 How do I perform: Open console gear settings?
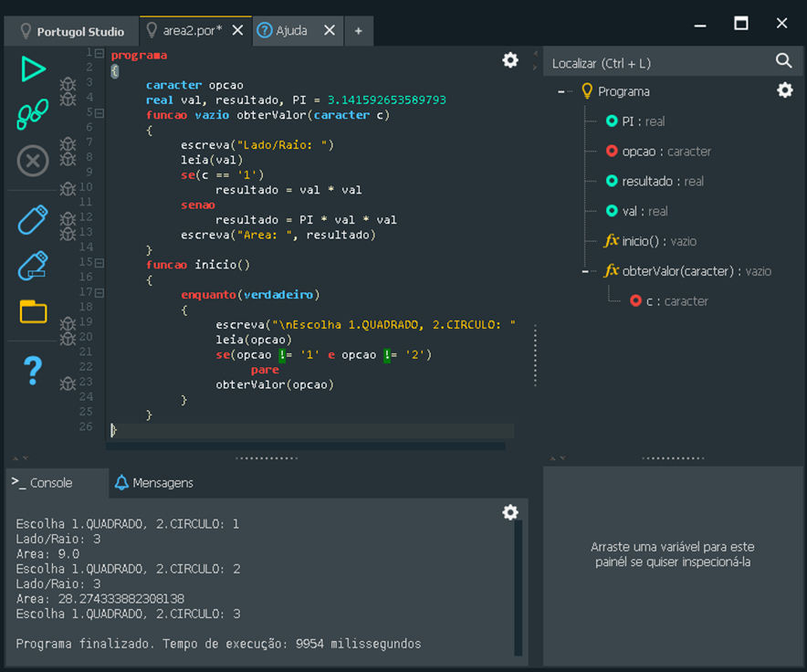(x=510, y=512)
